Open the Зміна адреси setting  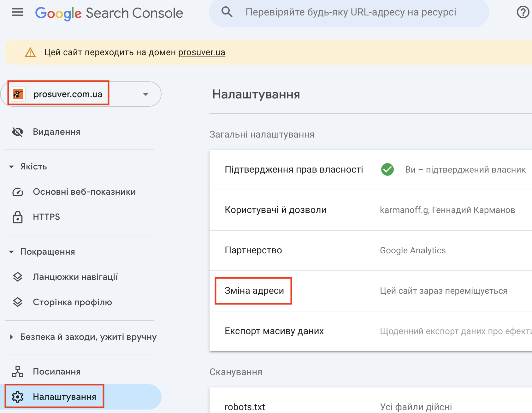coord(253,291)
